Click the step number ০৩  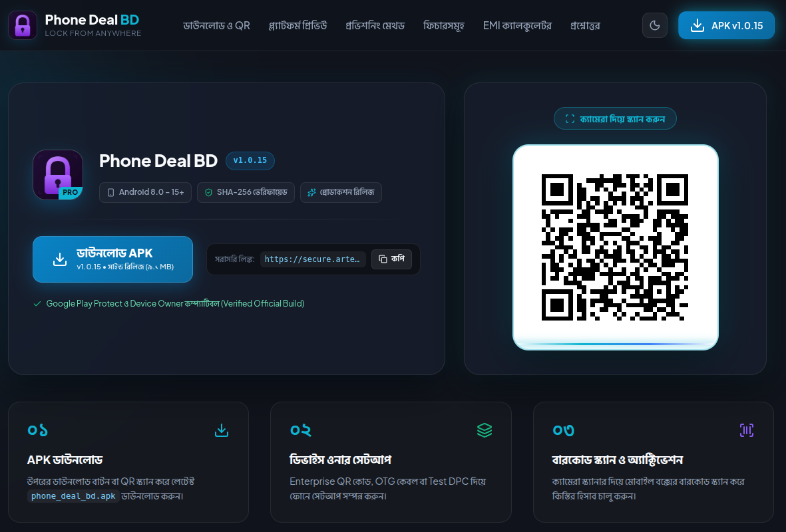tap(564, 430)
